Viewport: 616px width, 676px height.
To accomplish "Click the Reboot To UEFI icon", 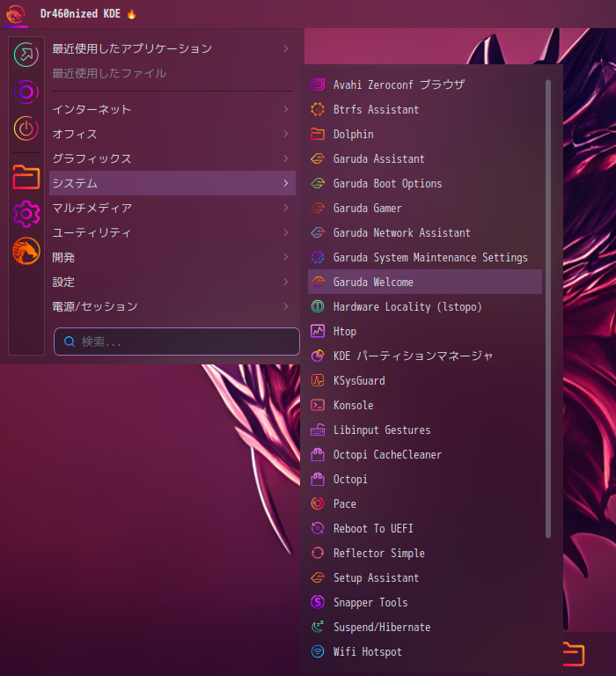I will pyautogui.click(x=318, y=528).
